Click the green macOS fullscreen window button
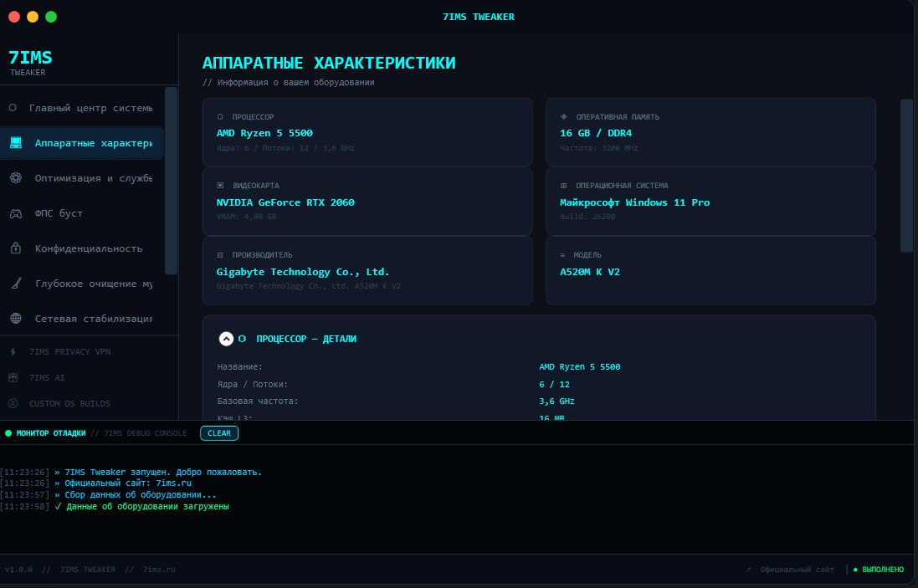This screenshot has height=588, width=918. coord(51,17)
